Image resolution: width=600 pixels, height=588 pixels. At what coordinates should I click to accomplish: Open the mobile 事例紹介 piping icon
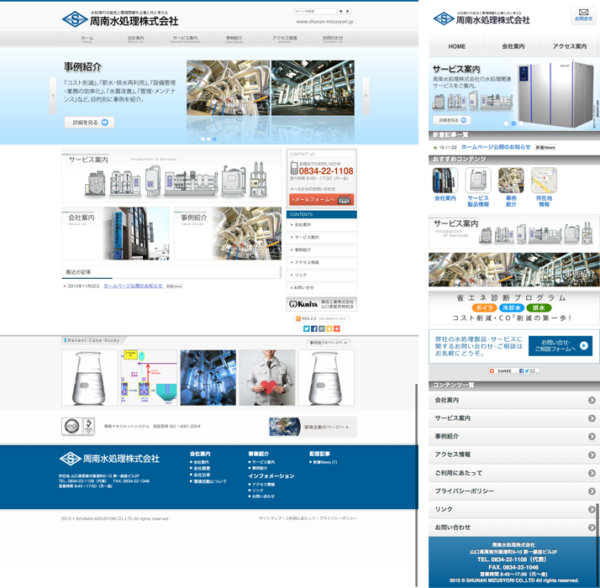[x=511, y=180]
